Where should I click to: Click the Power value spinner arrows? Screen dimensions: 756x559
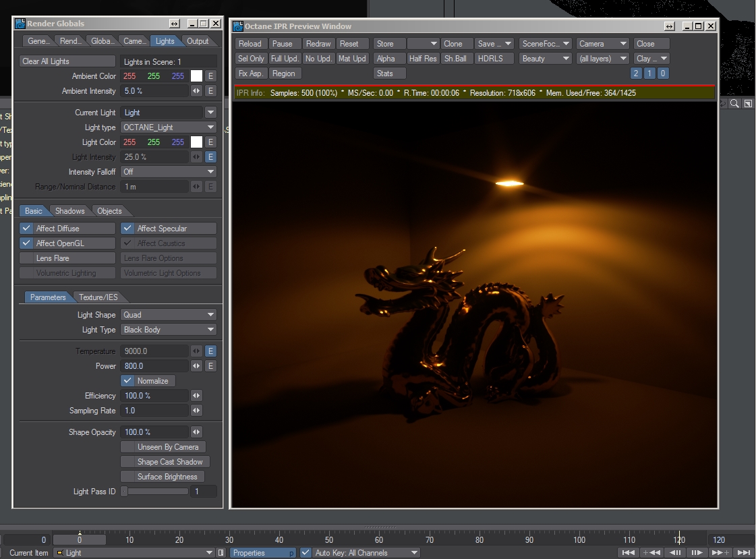[x=196, y=366]
